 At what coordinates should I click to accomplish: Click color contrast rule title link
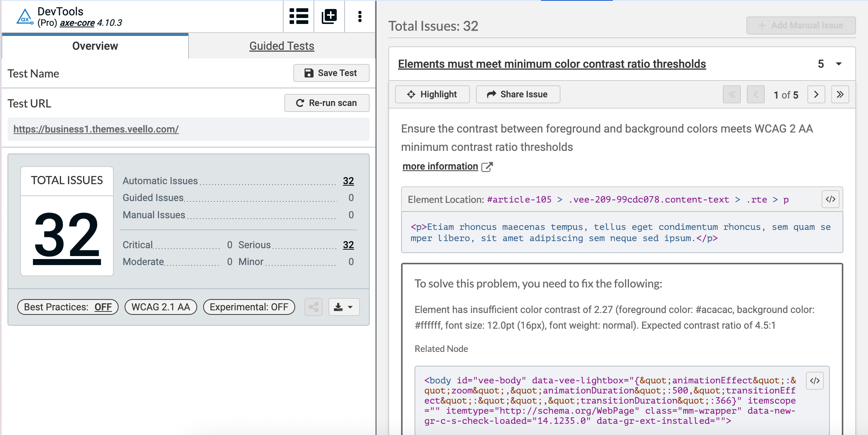pyautogui.click(x=552, y=64)
